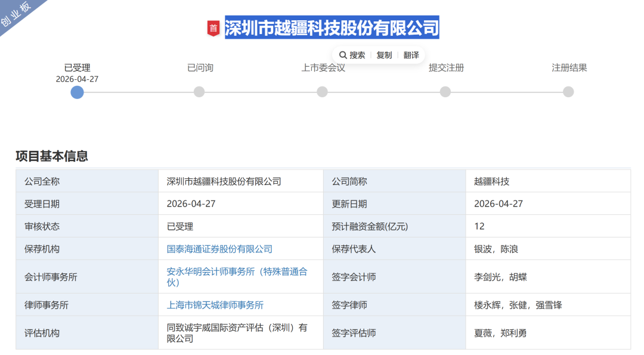Select the 已问询 stage label text
This screenshot has width=644, height=355.
[x=199, y=68]
